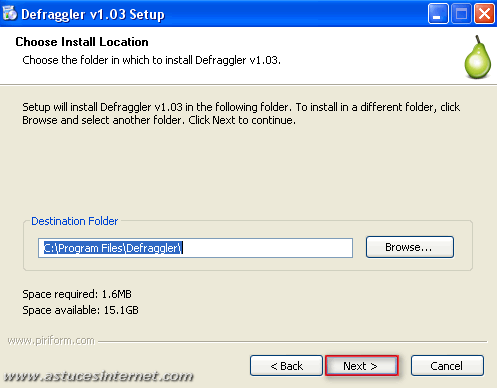The image size is (497, 388).
Task: Click the www.piriform.com branding text
Action: [x=51, y=340]
